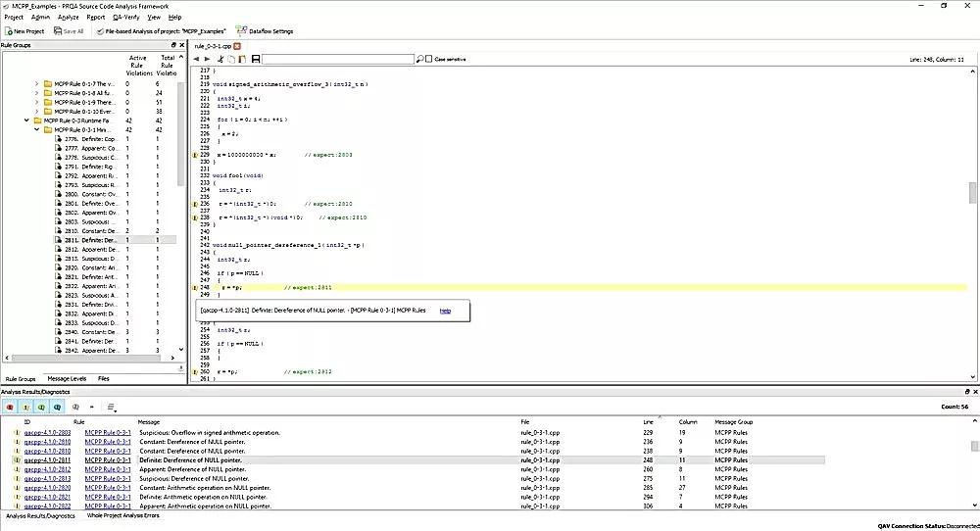Image resolution: width=980 pixels, height=531 pixels.
Task: Open the Analyze menu
Action: (x=69, y=17)
